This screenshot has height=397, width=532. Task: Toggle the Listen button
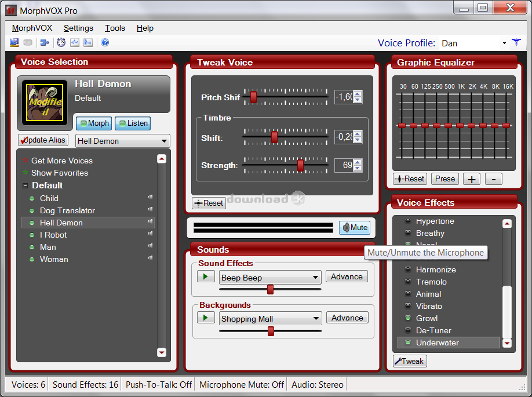[x=133, y=123]
